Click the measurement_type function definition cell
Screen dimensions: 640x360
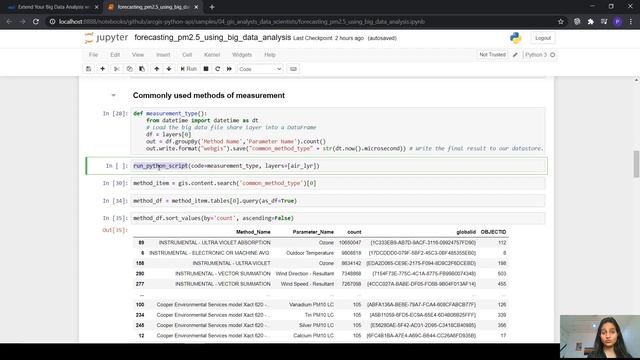pos(338,131)
